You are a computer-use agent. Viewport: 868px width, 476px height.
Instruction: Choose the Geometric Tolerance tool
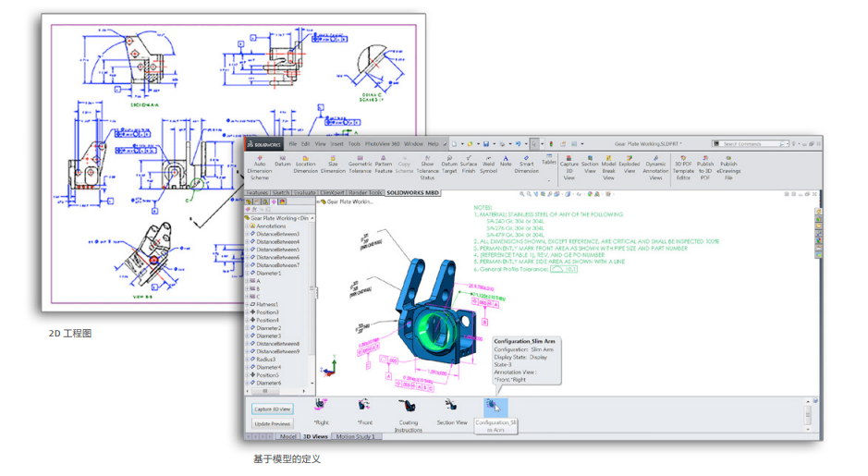360,165
